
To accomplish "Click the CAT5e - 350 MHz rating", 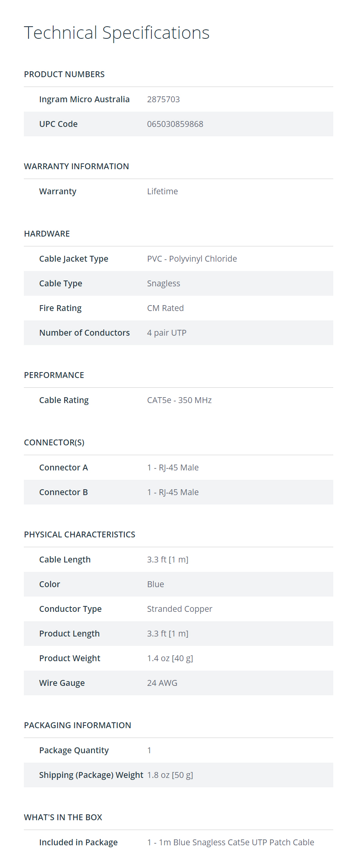I will (179, 400).
